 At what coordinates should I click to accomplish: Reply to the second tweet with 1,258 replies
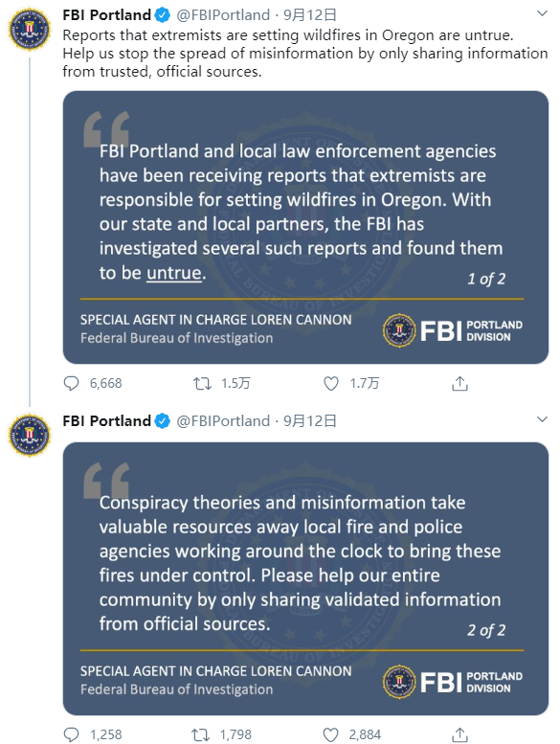coord(71,734)
